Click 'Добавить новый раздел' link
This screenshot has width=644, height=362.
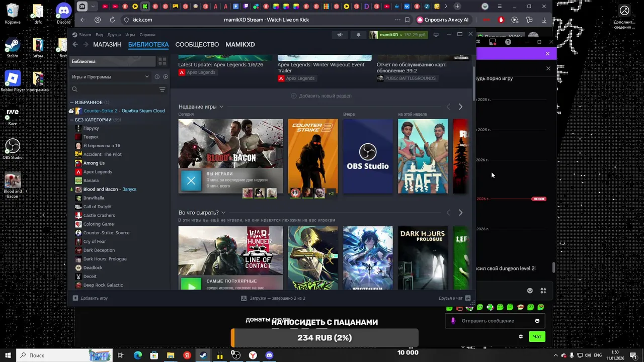pyautogui.click(x=321, y=96)
